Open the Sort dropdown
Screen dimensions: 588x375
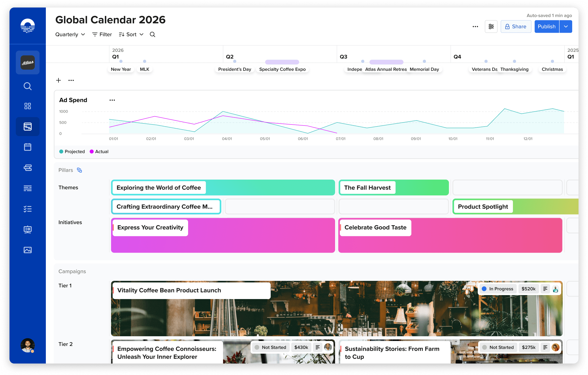131,35
